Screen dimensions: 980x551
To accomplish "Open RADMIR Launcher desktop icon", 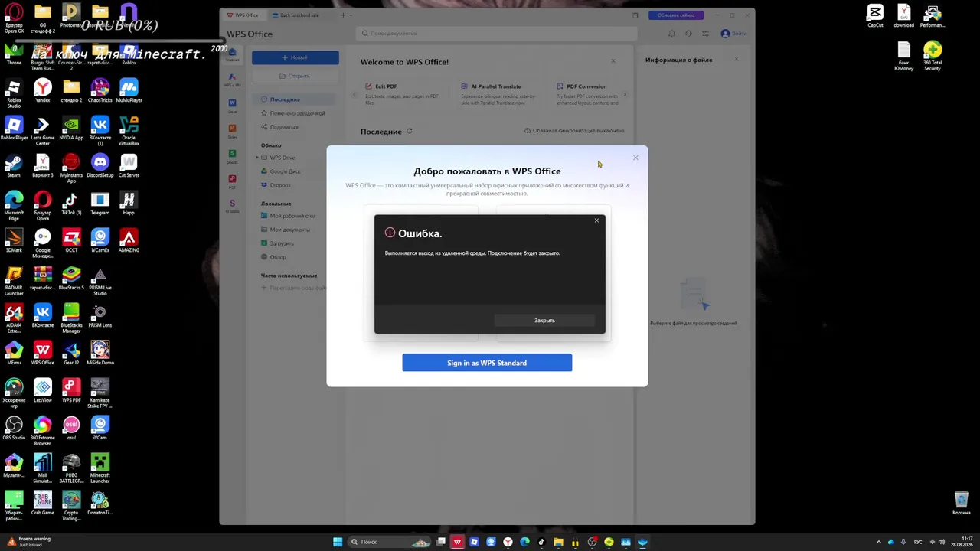I will click(x=14, y=279).
